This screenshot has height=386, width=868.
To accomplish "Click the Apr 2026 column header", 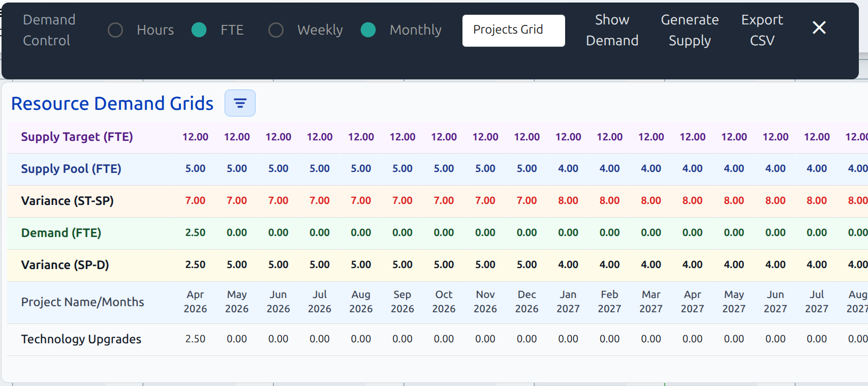I will [x=195, y=302].
